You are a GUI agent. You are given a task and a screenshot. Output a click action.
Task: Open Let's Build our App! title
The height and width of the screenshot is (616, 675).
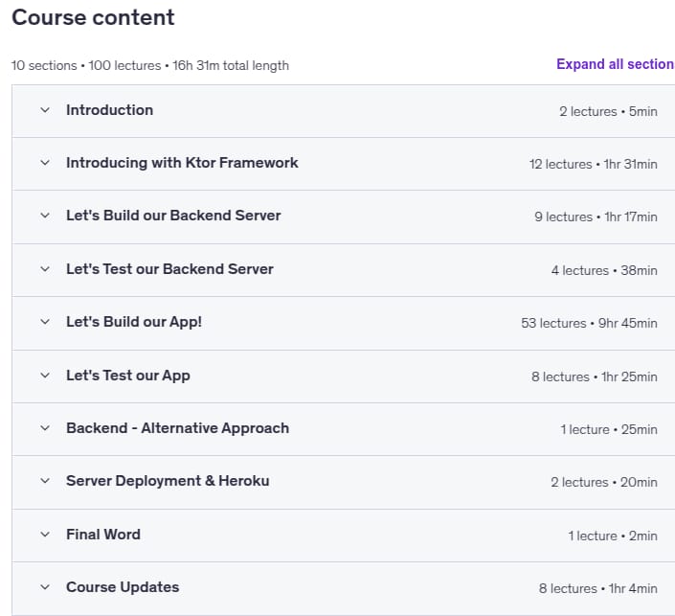tap(134, 322)
